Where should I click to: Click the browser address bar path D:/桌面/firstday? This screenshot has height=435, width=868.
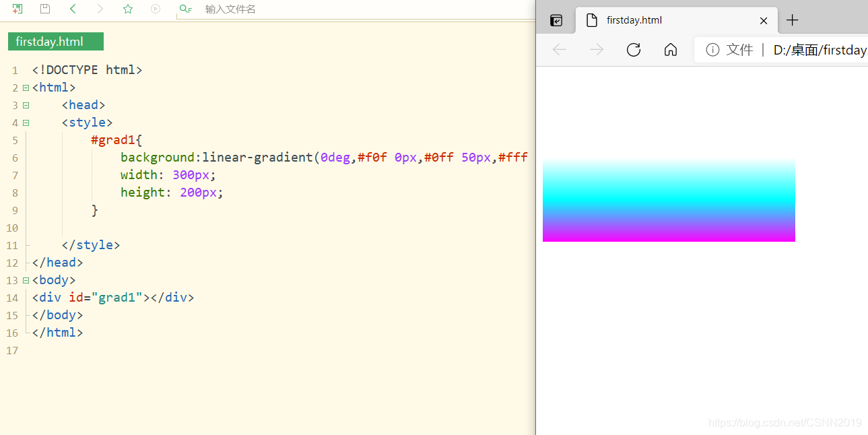coord(820,50)
